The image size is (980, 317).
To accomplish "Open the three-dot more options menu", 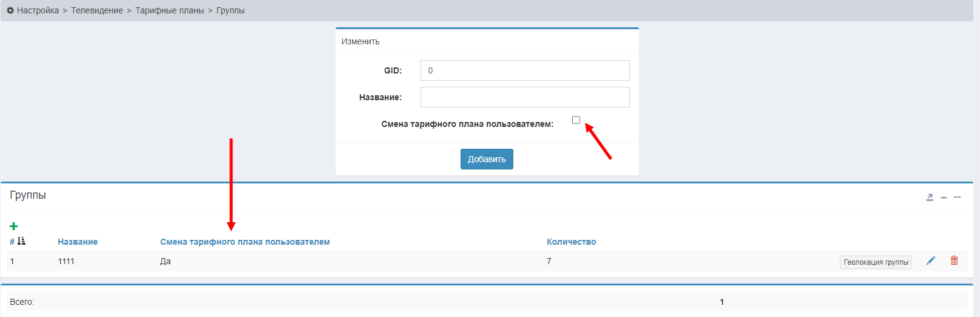I will point(957,197).
